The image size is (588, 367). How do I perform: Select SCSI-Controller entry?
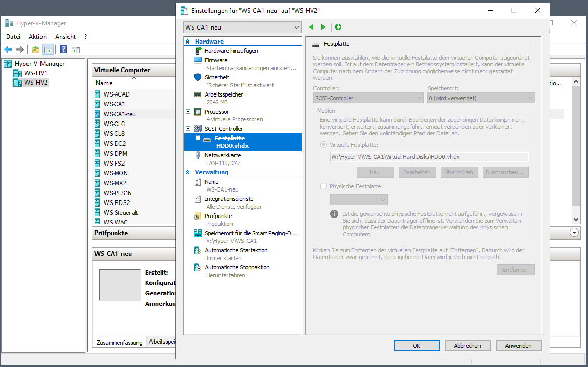coord(224,129)
